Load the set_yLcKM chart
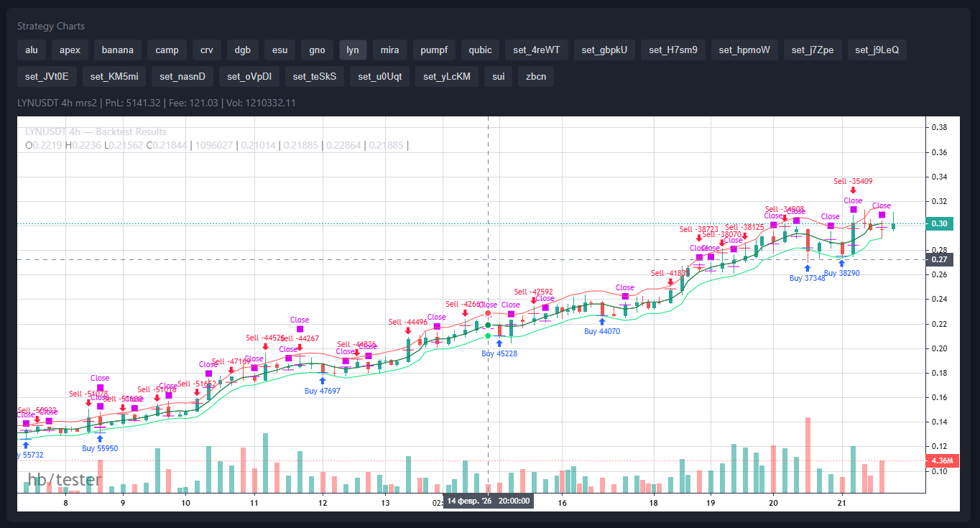 point(446,76)
